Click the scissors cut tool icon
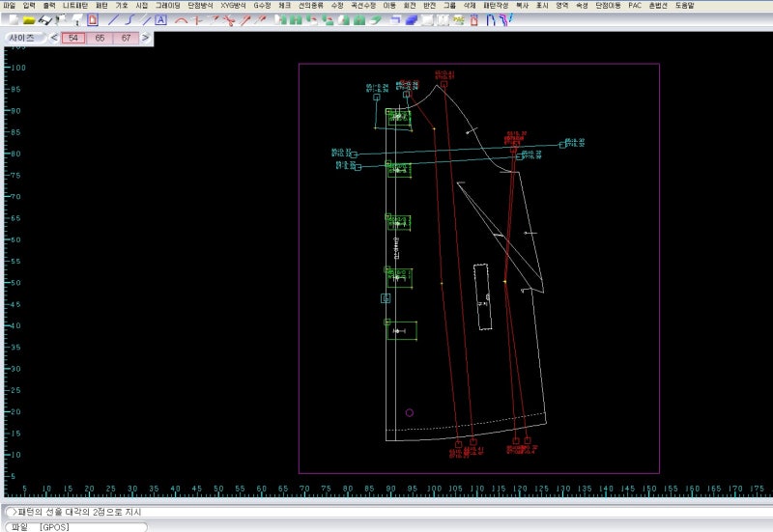The image size is (773, 532). (229, 19)
